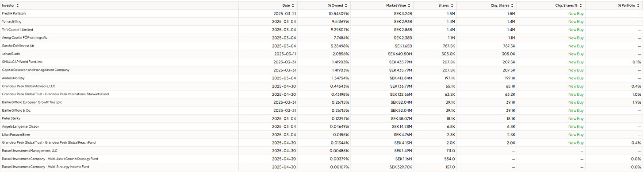This screenshot has height=172, width=644.
Task: Open Aemg Capital FÖRvaltnings Ab entry
Action: pyautogui.click(x=25, y=38)
